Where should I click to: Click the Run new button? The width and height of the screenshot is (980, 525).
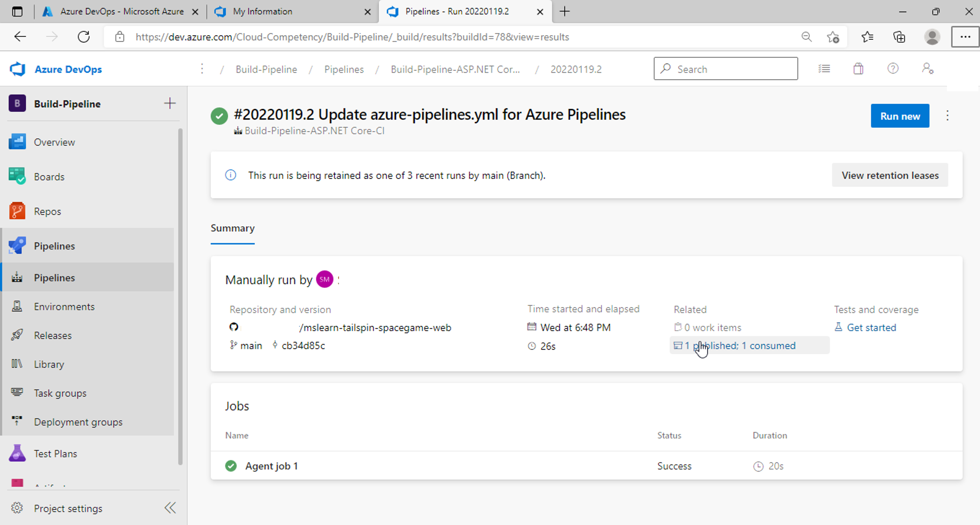click(900, 116)
